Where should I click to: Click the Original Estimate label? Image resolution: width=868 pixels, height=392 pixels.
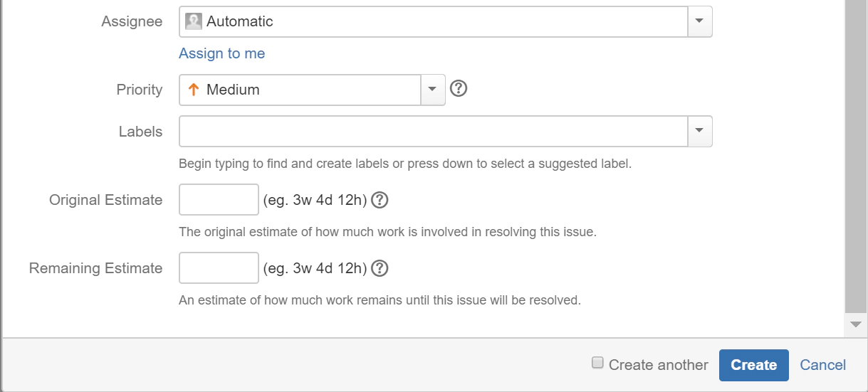tap(106, 200)
